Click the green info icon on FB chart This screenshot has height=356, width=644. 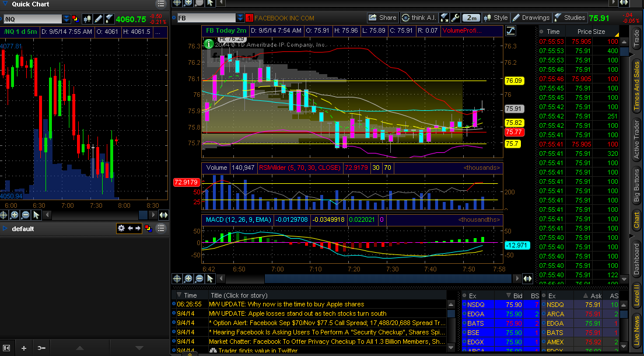click(x=209, y=44)
